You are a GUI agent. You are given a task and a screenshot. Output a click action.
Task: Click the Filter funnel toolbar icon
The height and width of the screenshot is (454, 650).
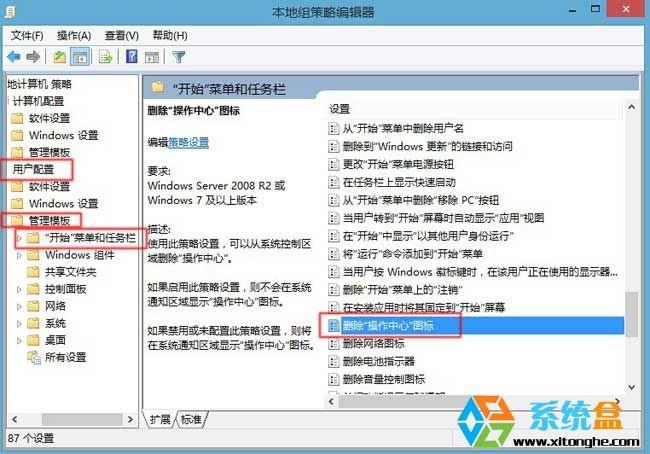[x=179, y=57]
